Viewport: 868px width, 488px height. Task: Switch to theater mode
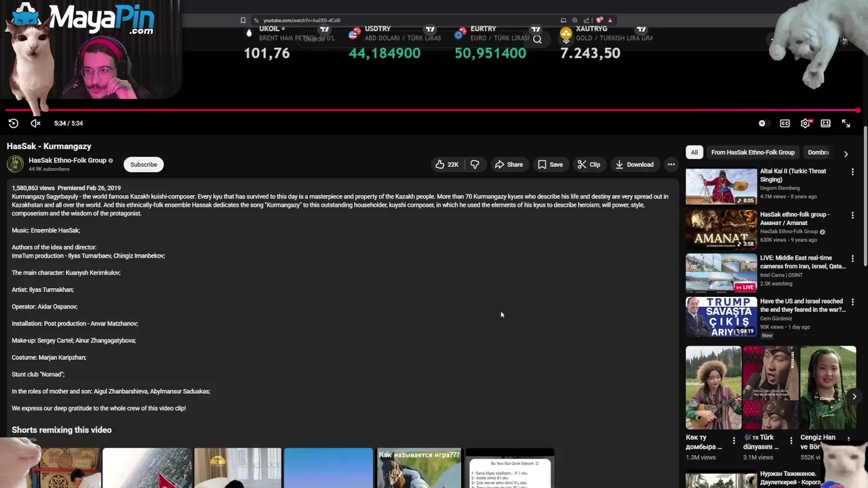coord(825,123)
